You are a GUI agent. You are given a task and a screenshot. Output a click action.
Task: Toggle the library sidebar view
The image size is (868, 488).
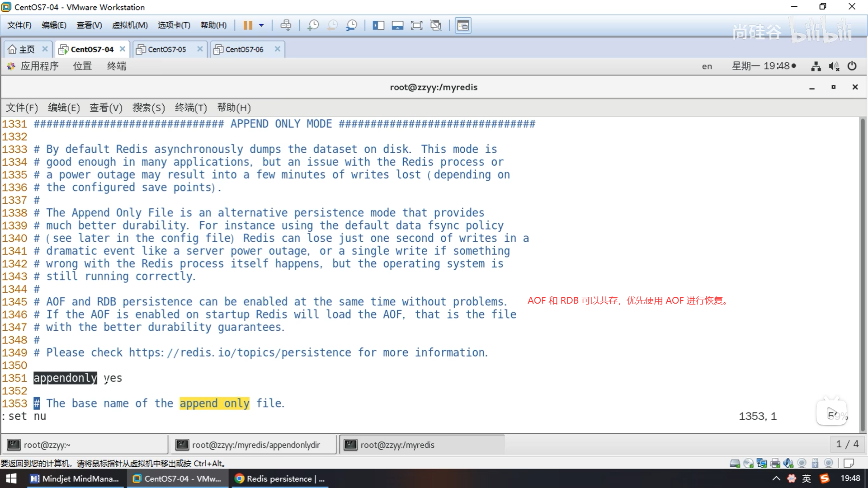click(x=378, y=25)
